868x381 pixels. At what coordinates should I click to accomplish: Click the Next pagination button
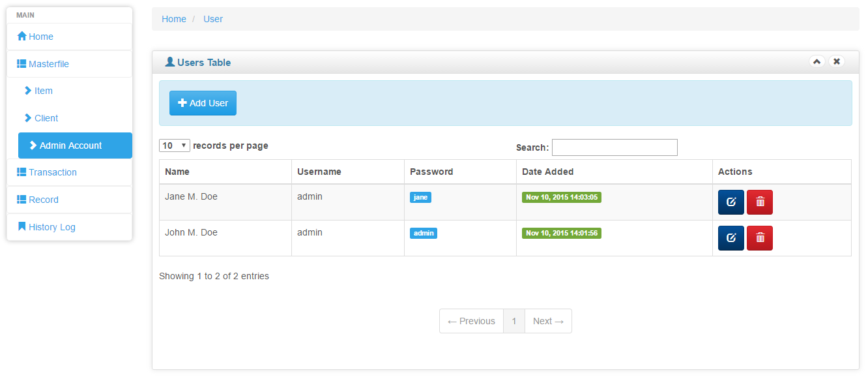tap(547, 320)
